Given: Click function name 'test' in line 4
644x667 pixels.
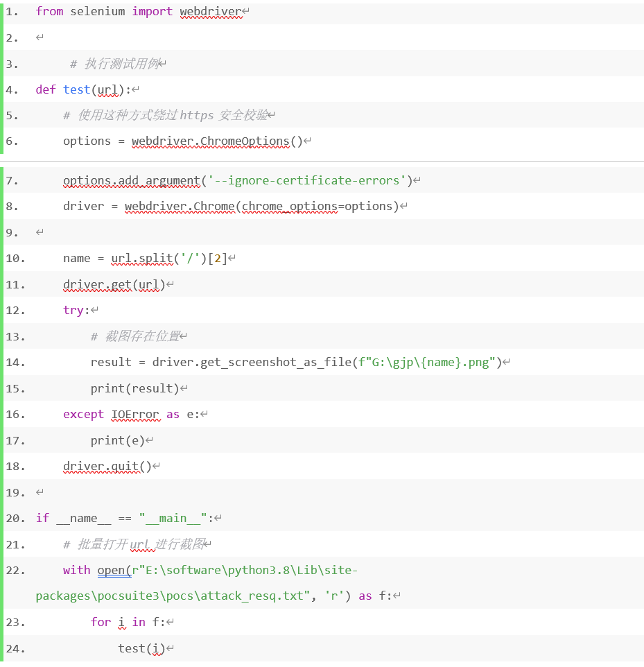Looking at the screenshot, I should 76,89.
